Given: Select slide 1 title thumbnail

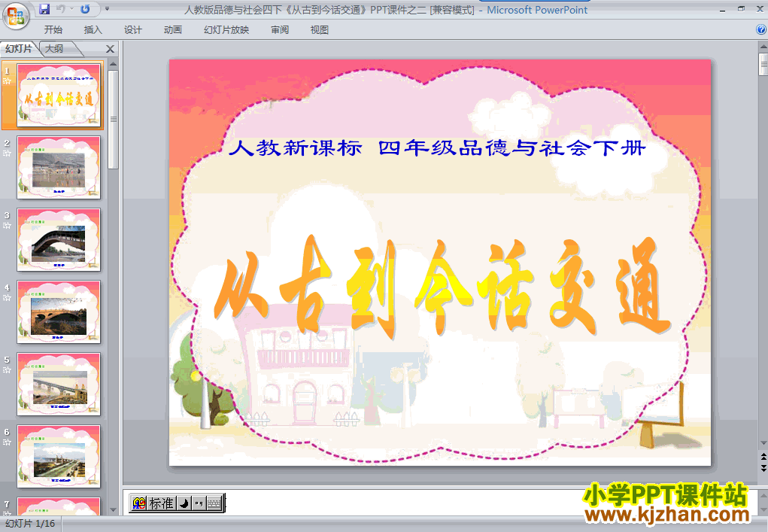Looking at the screenshot, I should [x=59, y=96].
